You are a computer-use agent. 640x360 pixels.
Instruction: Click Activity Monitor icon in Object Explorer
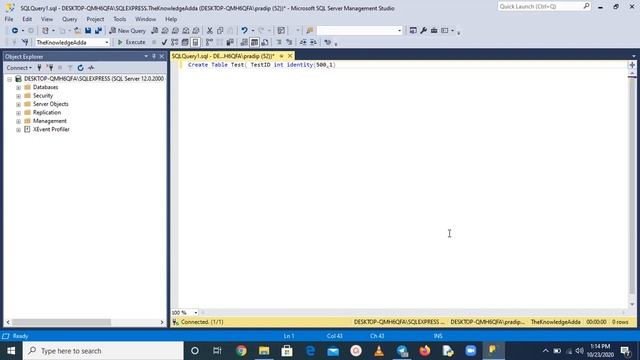91,68
